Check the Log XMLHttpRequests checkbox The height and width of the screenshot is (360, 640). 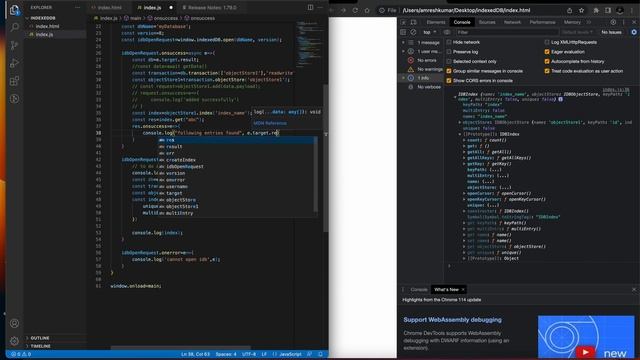pos(547,42)
